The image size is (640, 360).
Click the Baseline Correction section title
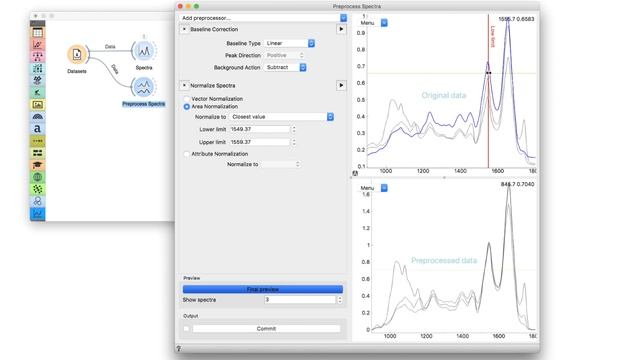(x=214, y=29)
